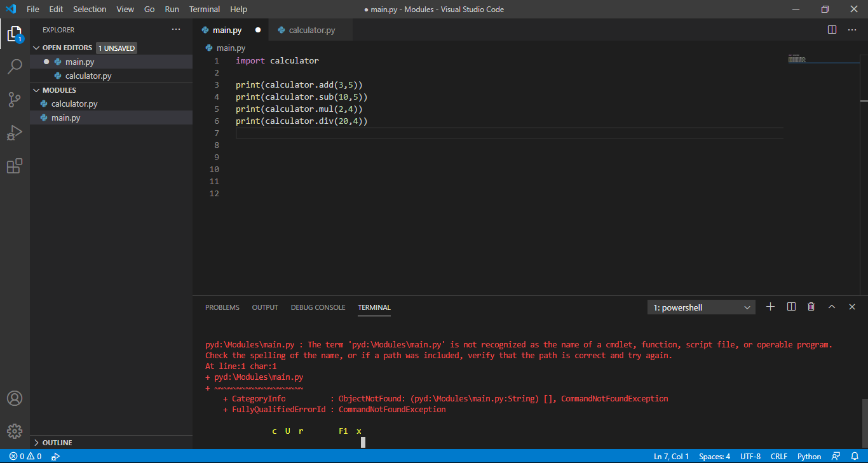This screenshot has height=463, width=868.
Task: Collapse the Modules folder section
Action: [x=59, y=90]
